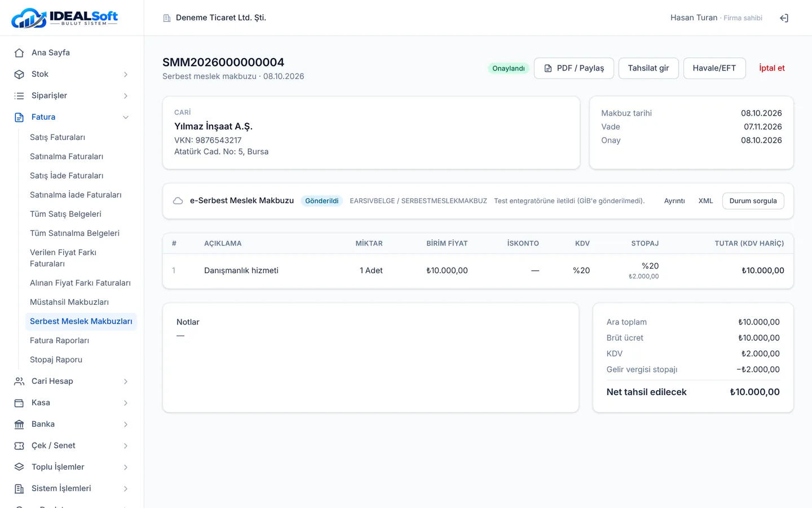Open Tüm Satış Belgeleri menu item

(65, 214)
